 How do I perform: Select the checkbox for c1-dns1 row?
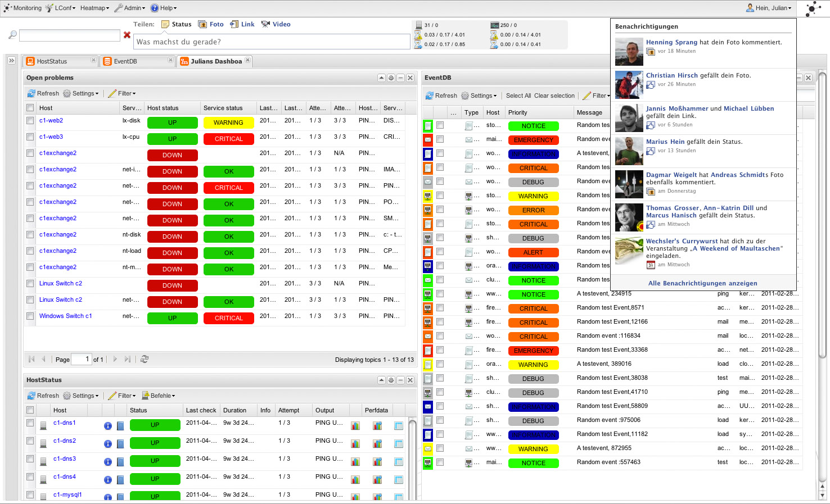[x=30, y=423]
